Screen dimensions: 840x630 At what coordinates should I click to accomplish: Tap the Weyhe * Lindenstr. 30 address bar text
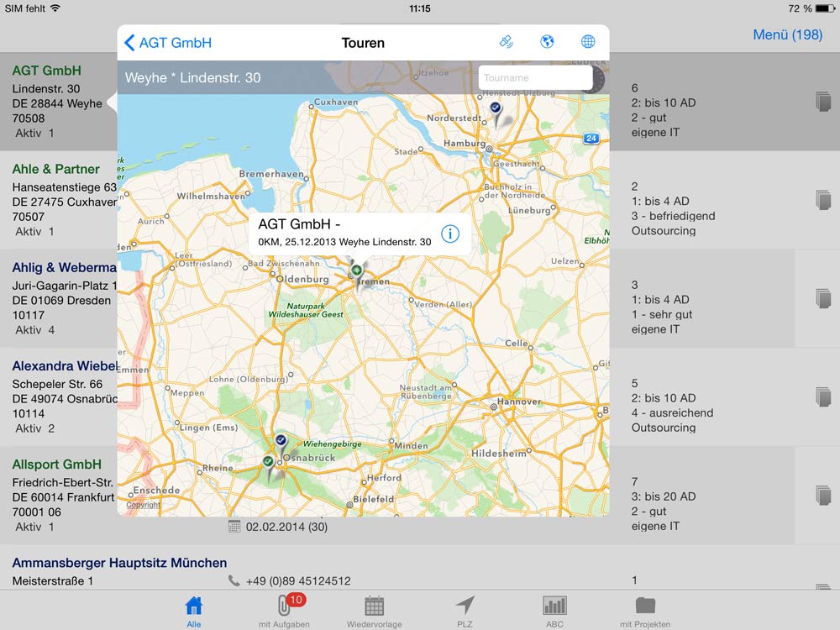[193, 77]
